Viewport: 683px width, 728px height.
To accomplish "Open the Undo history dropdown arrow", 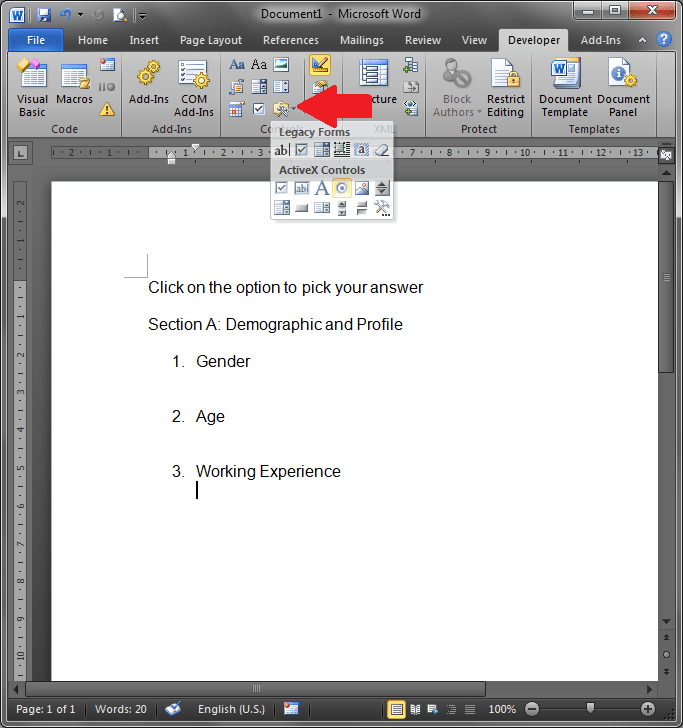I will tap(81, 15).
